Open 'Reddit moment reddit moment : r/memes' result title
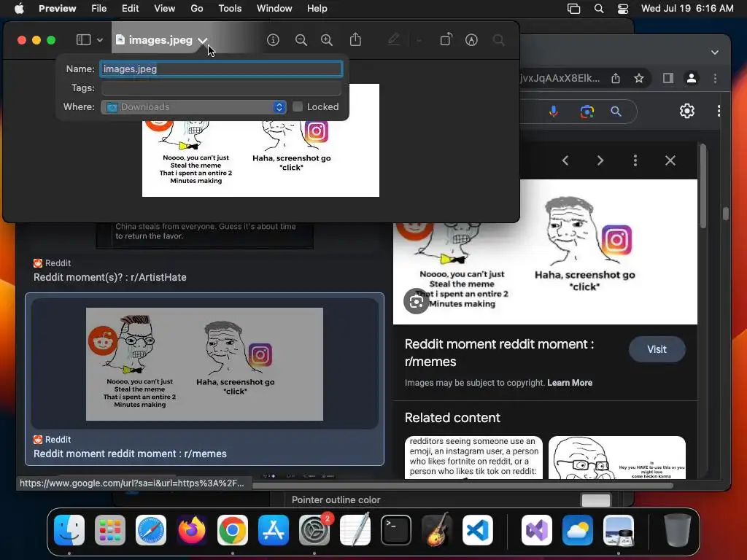The height and width of the screenshot is (560, 747). pyautogui.click(x=130, y=454)
